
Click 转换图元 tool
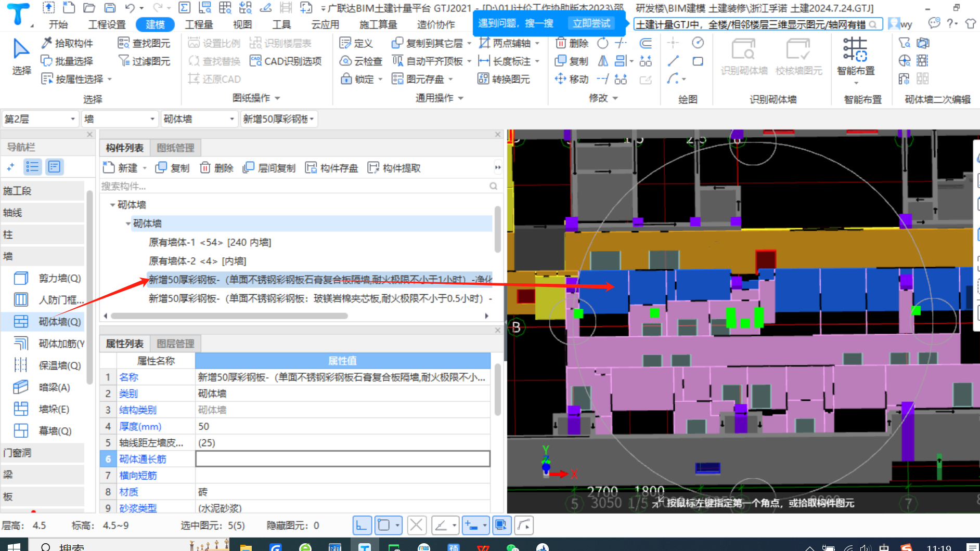504,78
